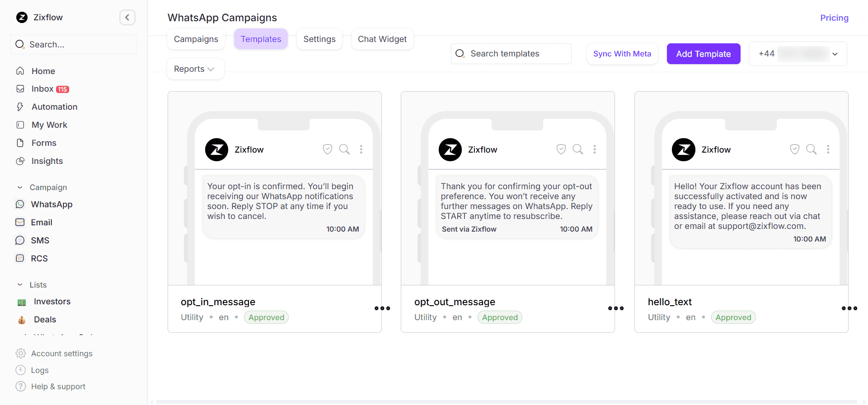Open the Reports dropdown
Viewport: 868px width, 405px height.
196,69
